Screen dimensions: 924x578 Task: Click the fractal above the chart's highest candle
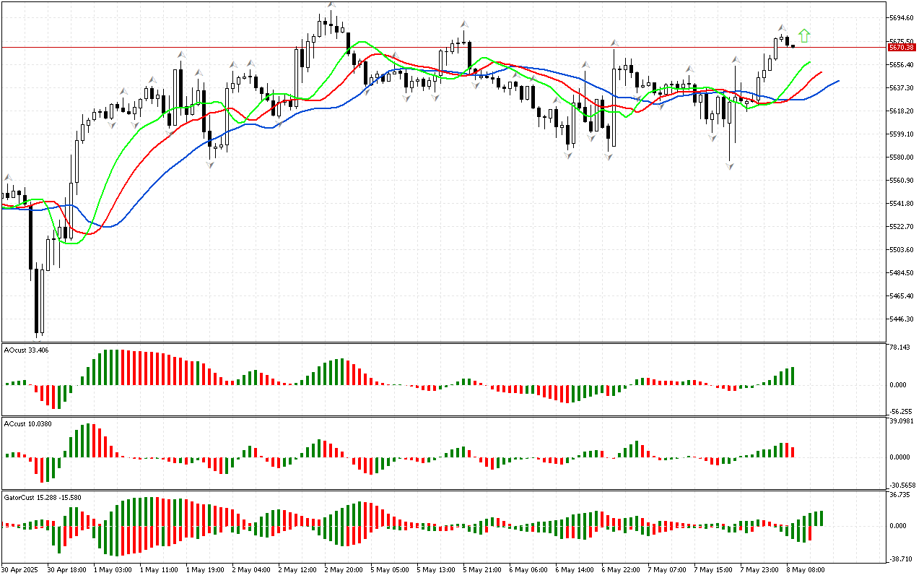pyautogui.click(x=331, y=4)
